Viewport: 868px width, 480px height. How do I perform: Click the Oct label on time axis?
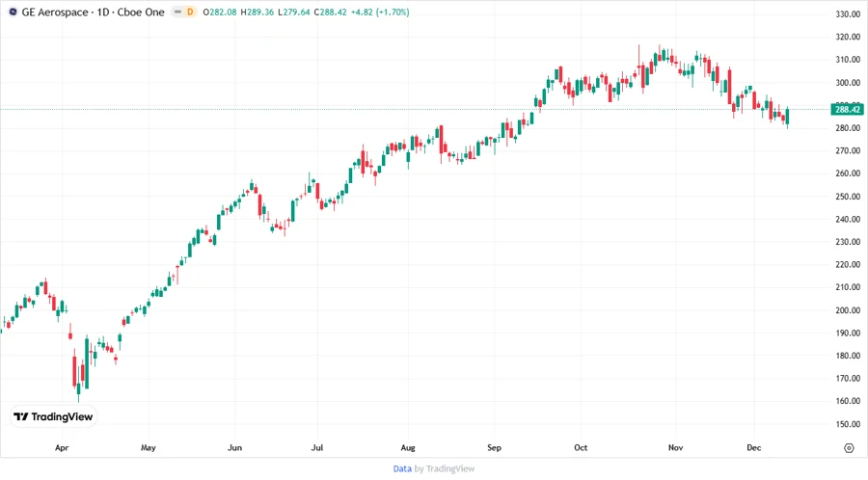(581, 447)
